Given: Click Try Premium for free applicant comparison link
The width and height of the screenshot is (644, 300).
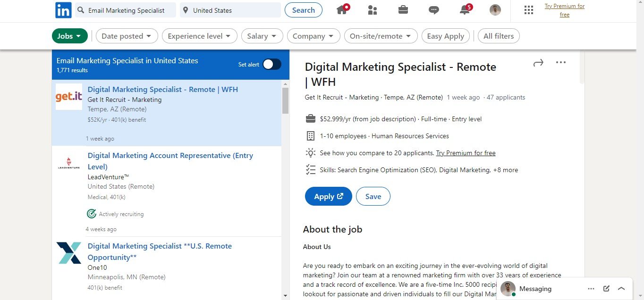Looking at the screenshot, I should (466, 153).
